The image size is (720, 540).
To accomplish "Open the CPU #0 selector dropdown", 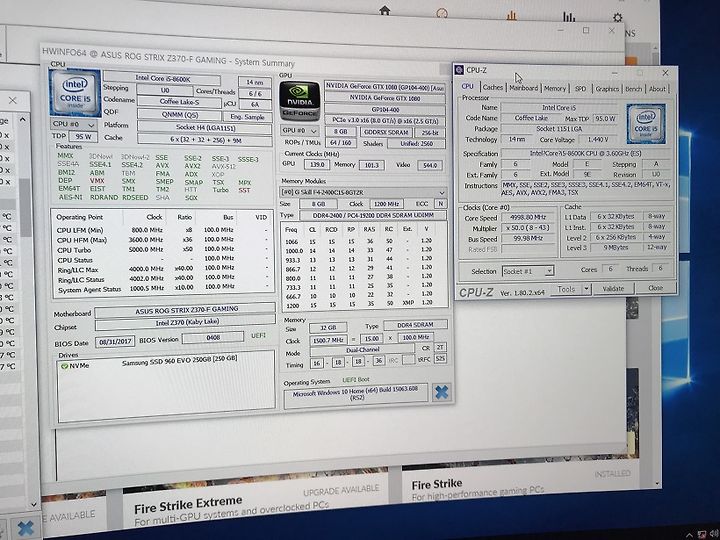I will (x=73, y=124).
